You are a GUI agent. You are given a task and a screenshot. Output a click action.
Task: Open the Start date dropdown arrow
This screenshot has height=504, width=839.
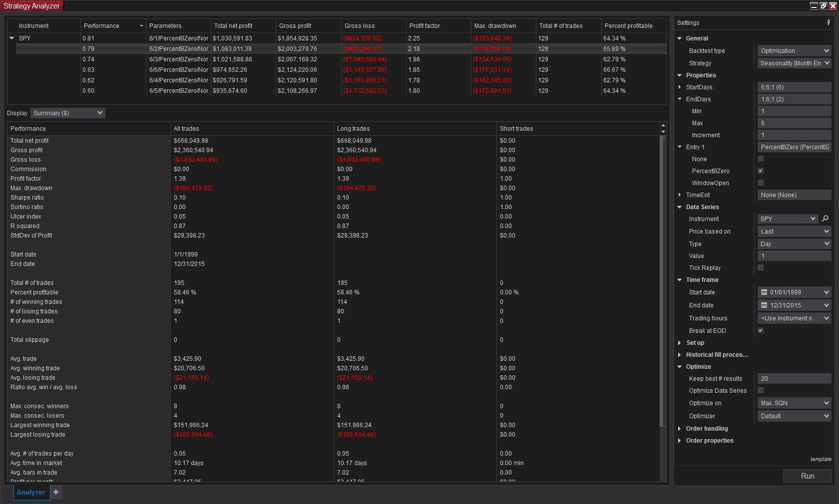pos(826,292)
